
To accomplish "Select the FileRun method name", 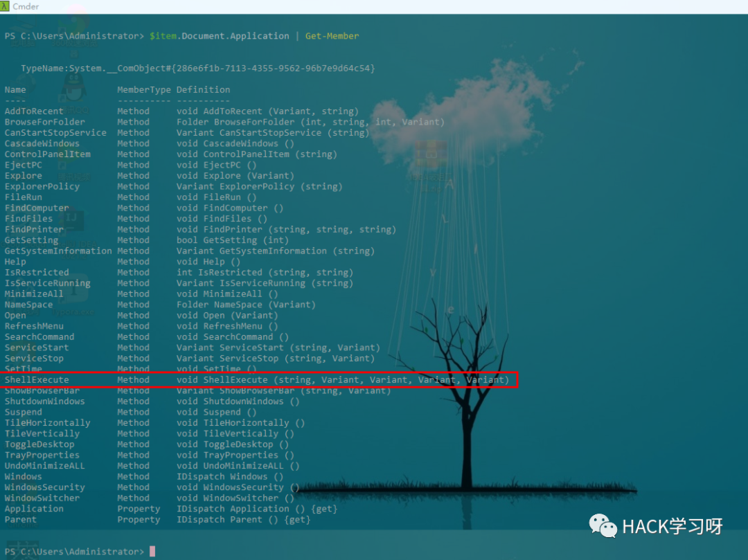I will [24, 197].
